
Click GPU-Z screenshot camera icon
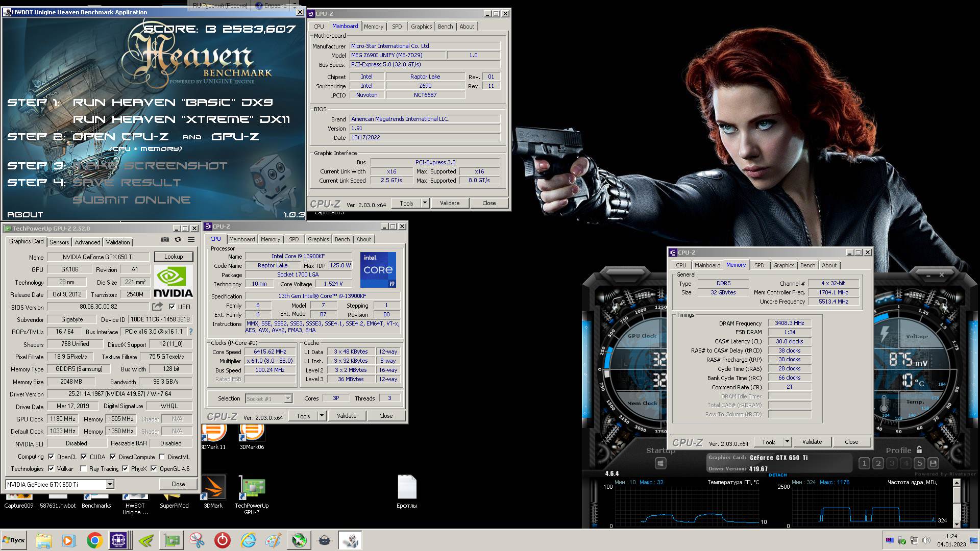[164, 239]
